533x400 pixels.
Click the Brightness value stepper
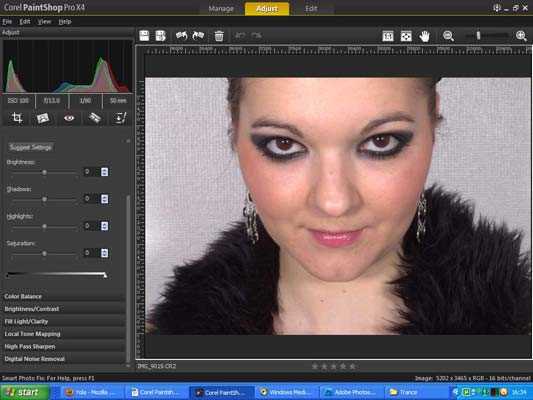(x=104, y=172)
